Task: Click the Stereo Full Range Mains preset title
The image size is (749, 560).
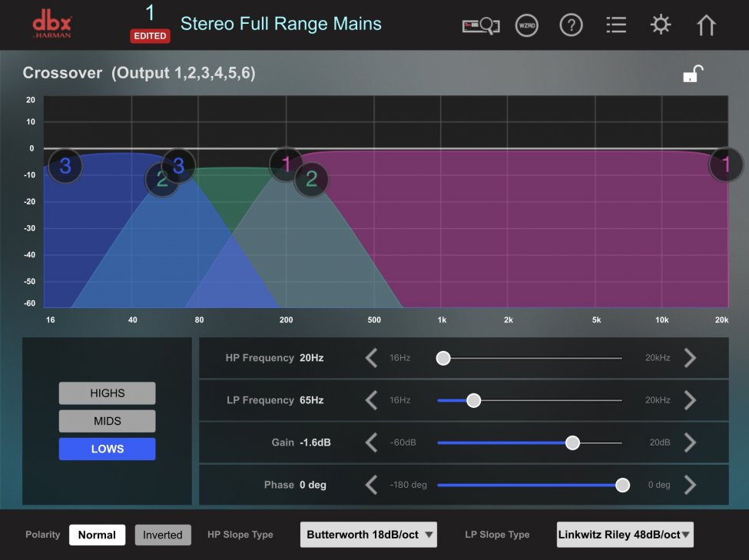Action: pos(281,23)
